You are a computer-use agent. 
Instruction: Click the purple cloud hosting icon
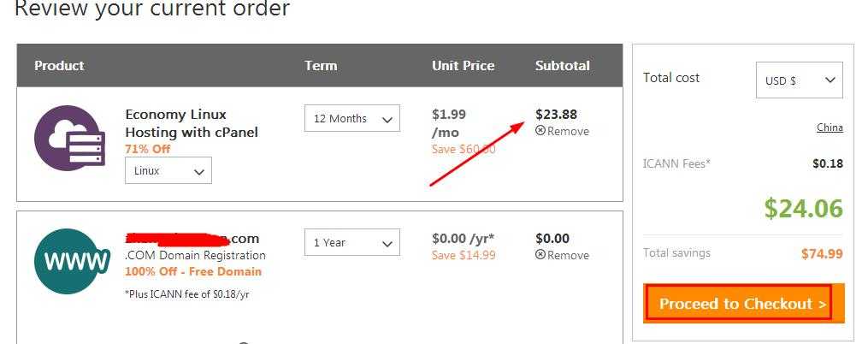(x=69, y=138)
